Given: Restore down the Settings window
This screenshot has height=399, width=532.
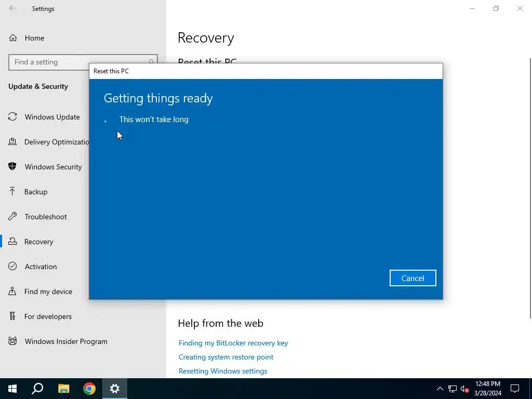Looking at the screenshot, I should tap(496, 8).
